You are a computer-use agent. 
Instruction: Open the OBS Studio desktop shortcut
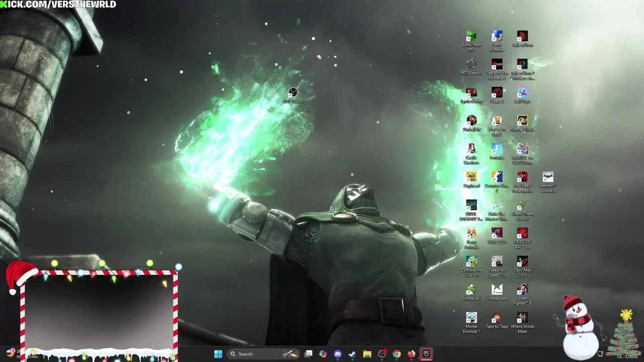tap(293, 95)
